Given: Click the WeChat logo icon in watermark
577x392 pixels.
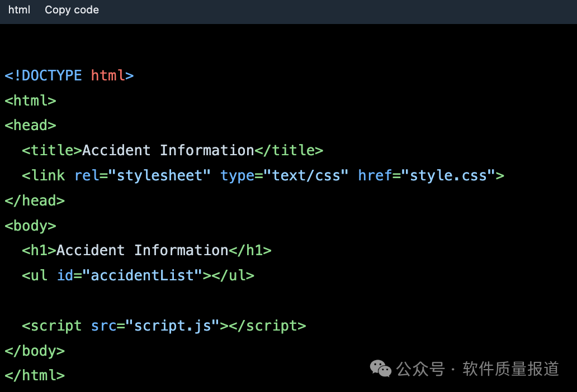Looking at the screenshot, I should 381,369.
